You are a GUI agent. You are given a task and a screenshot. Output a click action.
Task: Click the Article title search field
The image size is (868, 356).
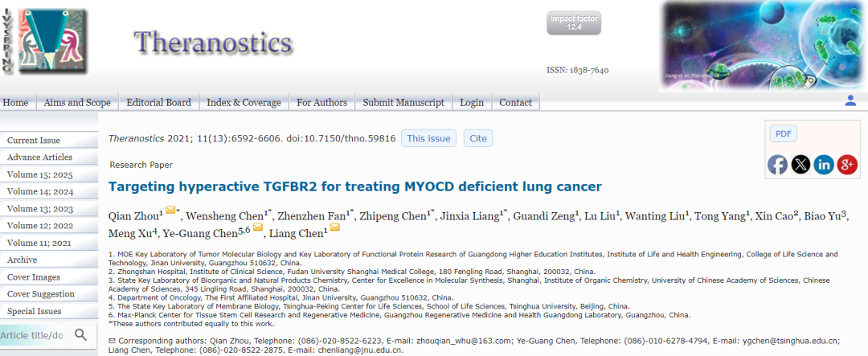[x=32, y=336]
